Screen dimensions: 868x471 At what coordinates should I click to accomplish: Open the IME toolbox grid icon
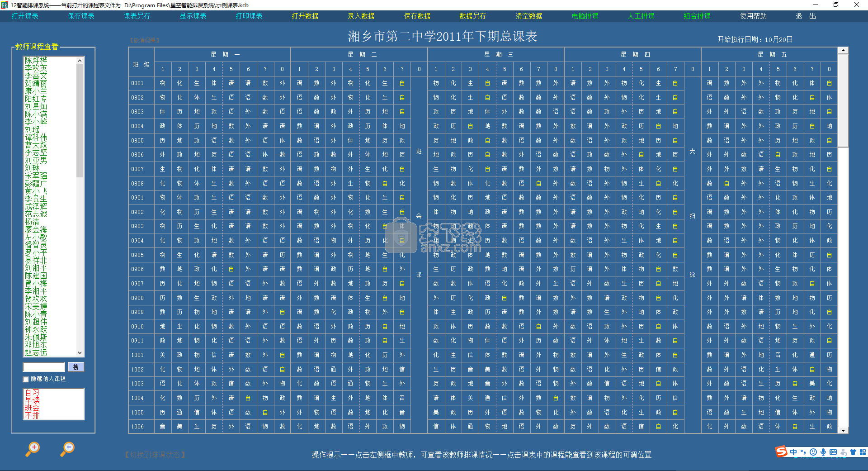pyautogui.click(x=863, y=452)
